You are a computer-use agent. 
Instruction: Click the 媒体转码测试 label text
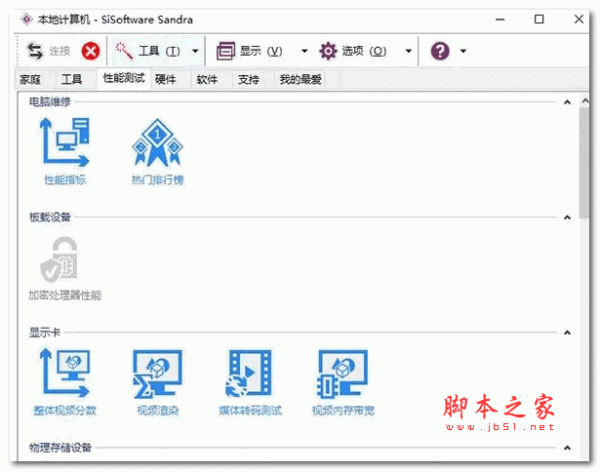250,410
